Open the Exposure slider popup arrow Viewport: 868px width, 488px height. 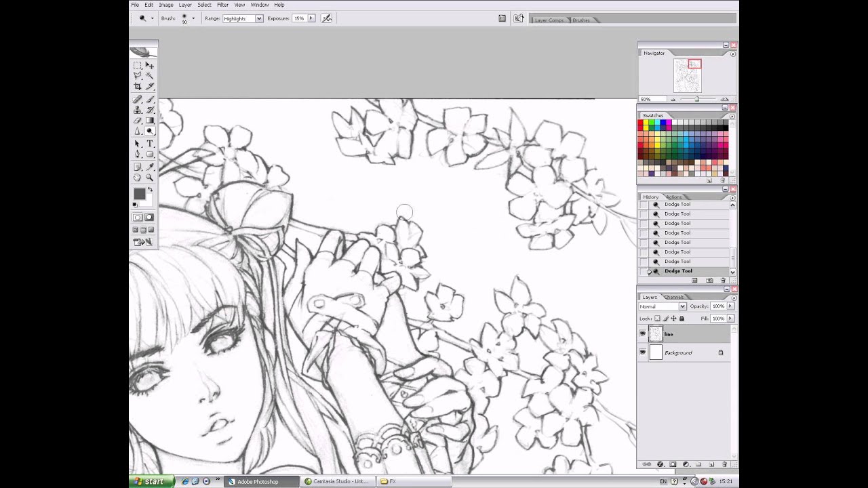click(311, 18)
